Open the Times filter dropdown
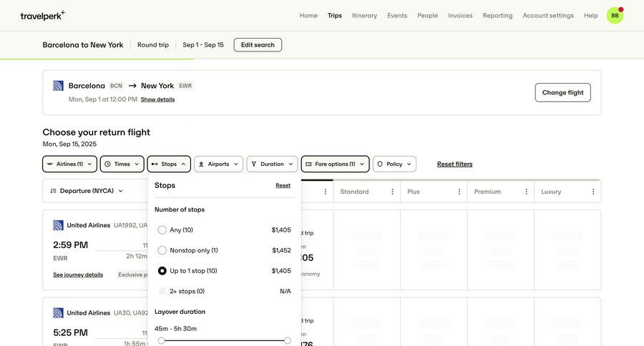 [x=122, y=164]
